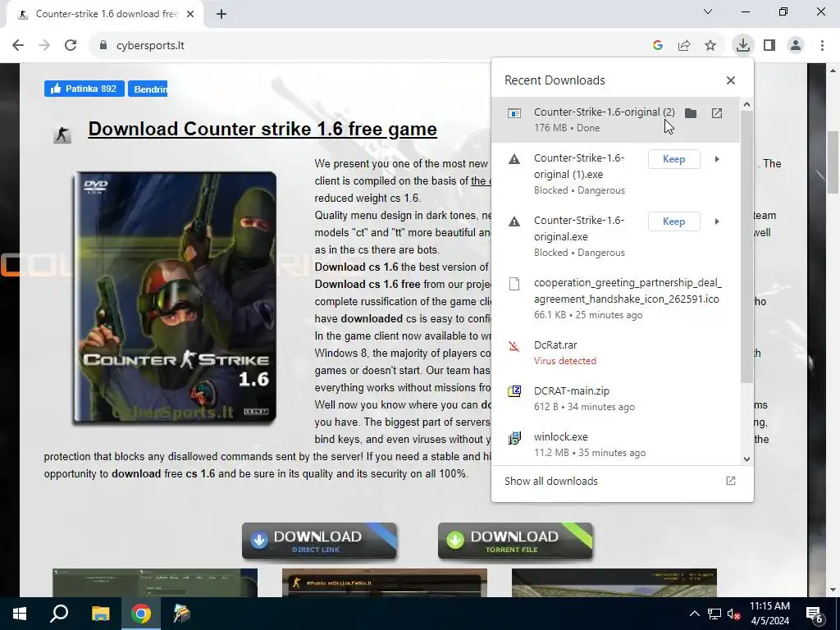Click the downloads list scroll-up arrow
840x630 pixels.
point(746,104)
